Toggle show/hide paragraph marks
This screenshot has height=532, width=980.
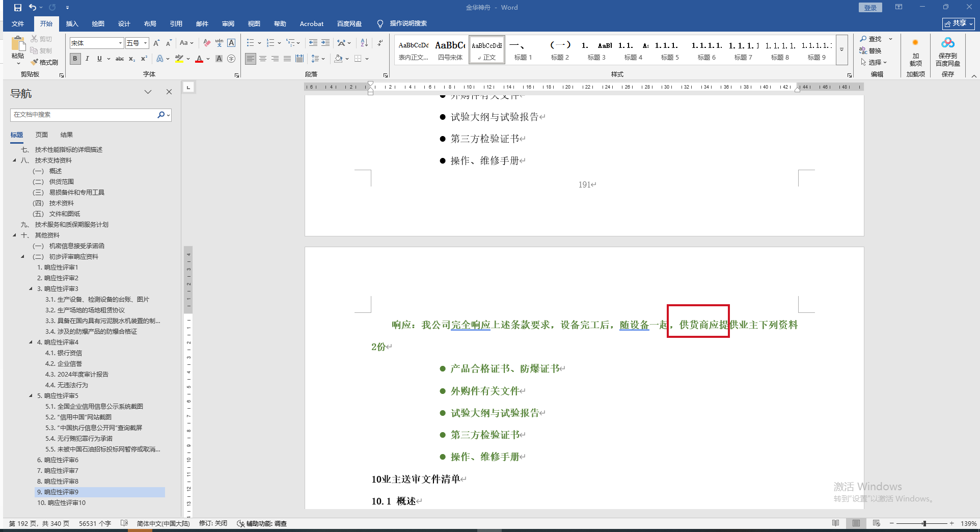click(x=380, y=43)
